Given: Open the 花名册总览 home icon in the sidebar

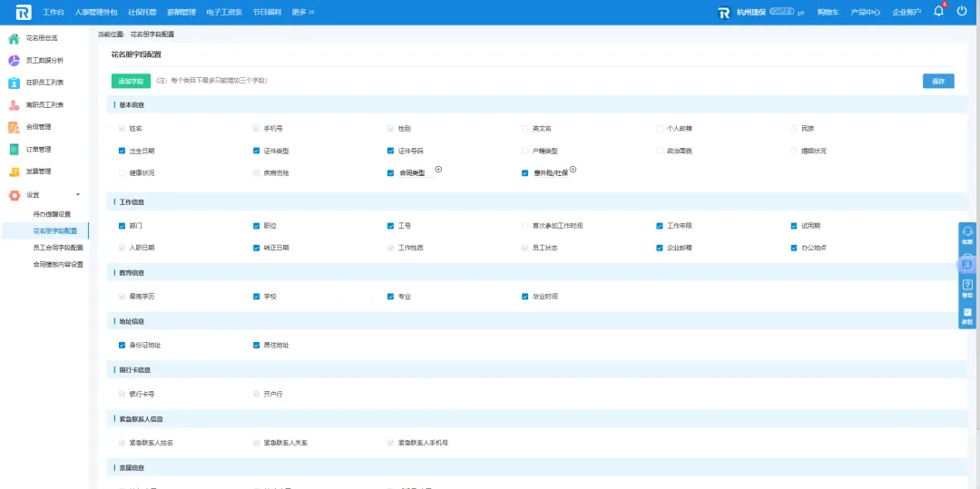Looking at the screenshot, I should click(x=14, y=39).
